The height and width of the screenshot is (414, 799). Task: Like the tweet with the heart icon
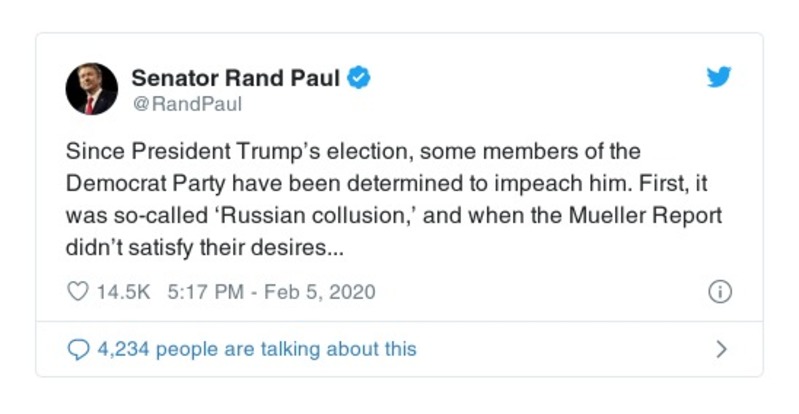(x=78, y=292)
